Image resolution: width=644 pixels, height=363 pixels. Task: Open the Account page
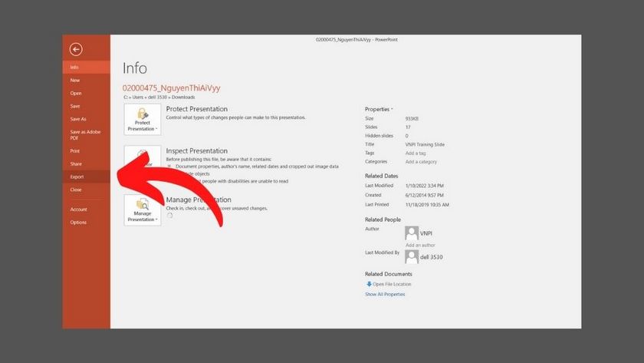(78, 209)
